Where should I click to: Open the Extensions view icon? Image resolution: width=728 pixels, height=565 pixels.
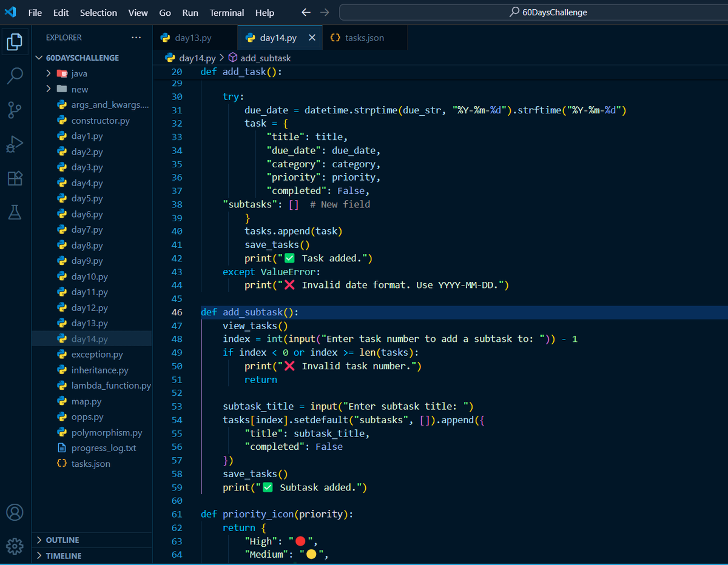tap(15, 178)
